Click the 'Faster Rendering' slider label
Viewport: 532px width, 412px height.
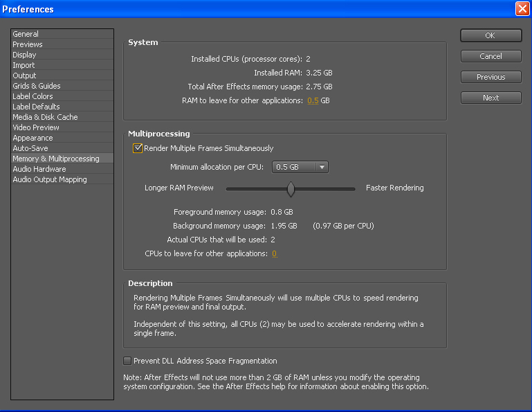click(394, 188)
